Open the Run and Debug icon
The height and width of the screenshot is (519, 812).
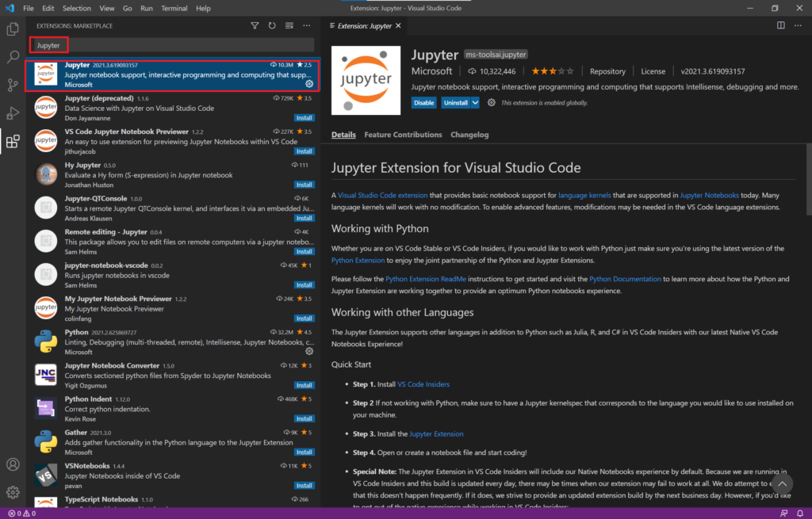tap(13, 113)
